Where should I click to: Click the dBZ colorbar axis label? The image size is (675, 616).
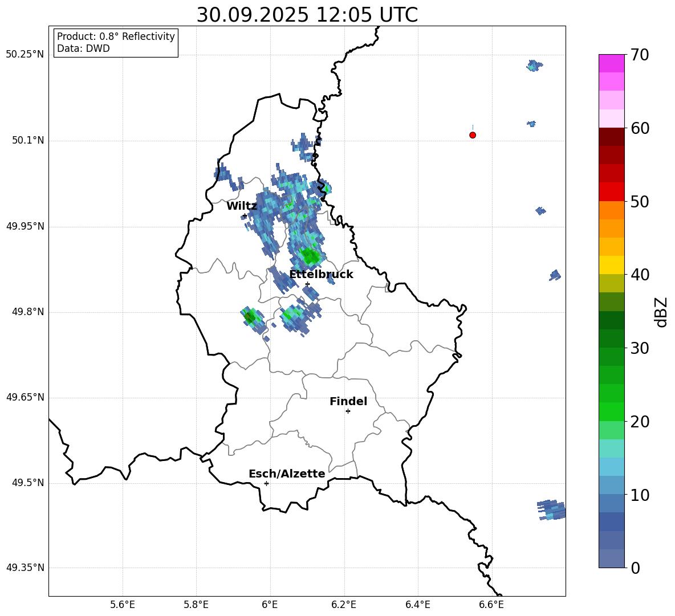tap(661, 312)
